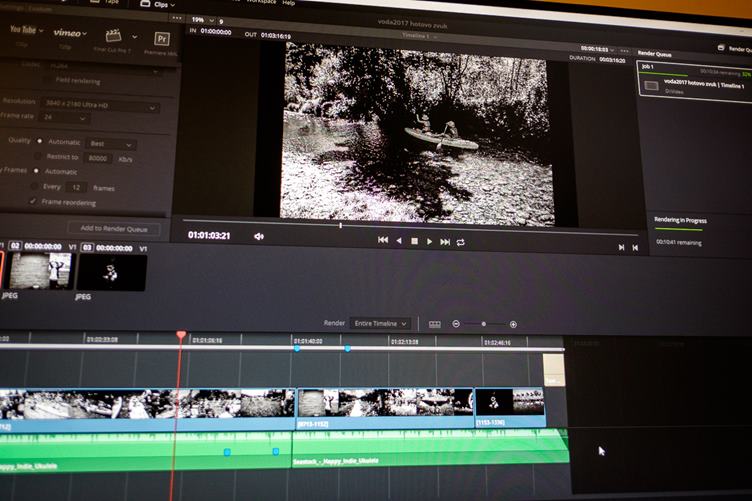Play the viewer in reverse
The height and width of the screenshot is (501, 752).
pyautogui.click(x=399, y=241)
